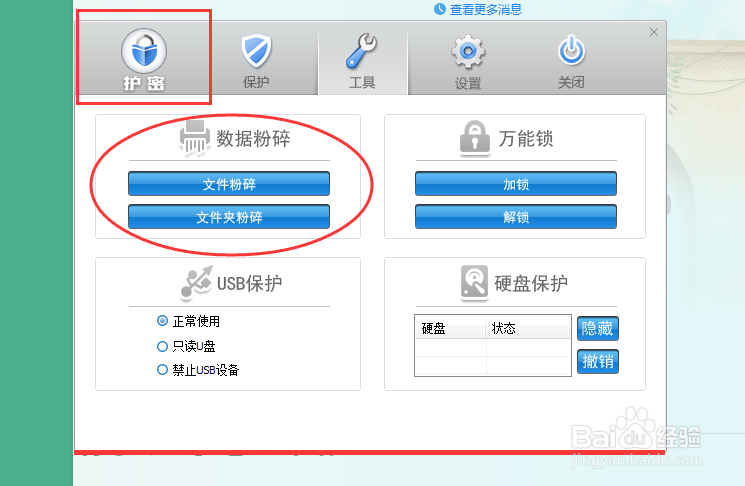The image size is (745, 486).
Task: Click the USB保护 icon
Action: point(196,283)
